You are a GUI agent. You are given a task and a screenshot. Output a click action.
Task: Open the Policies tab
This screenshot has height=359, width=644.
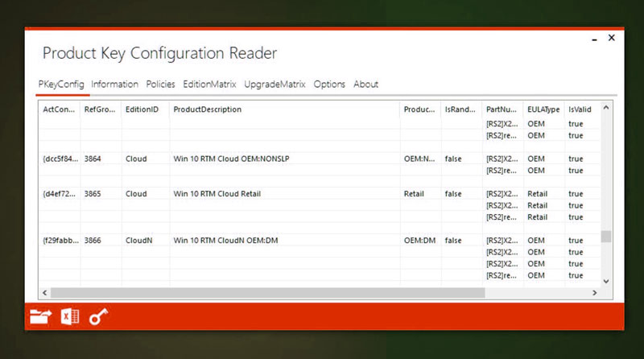click(x=160, y=85)
